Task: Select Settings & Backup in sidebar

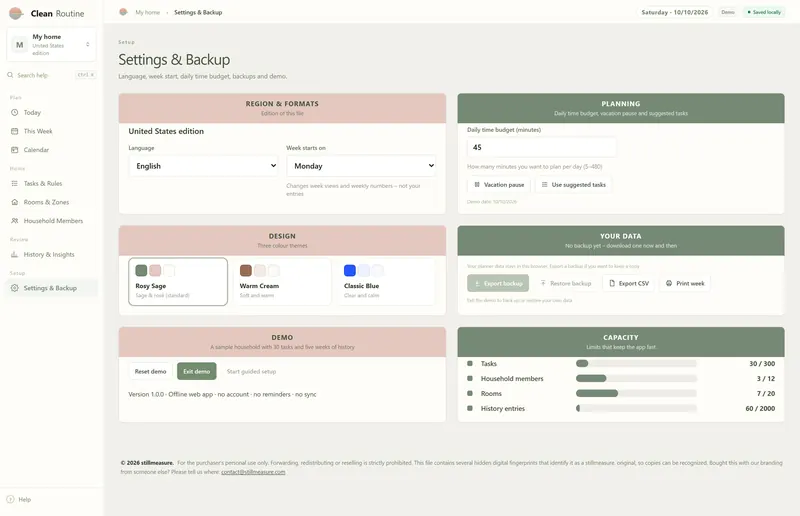Action: coord(51,288)
